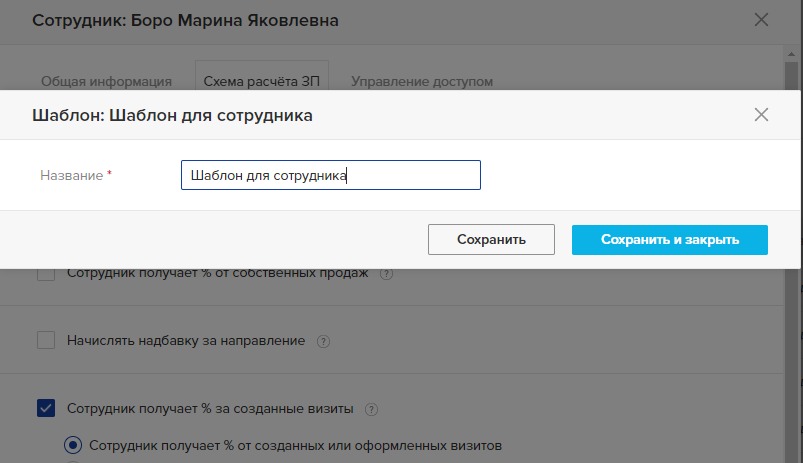Close the Боро Марина Яковлевна employee card
The width and height of the screenshot is (803, 463).
pyautogui.click(x=762, y=20)
